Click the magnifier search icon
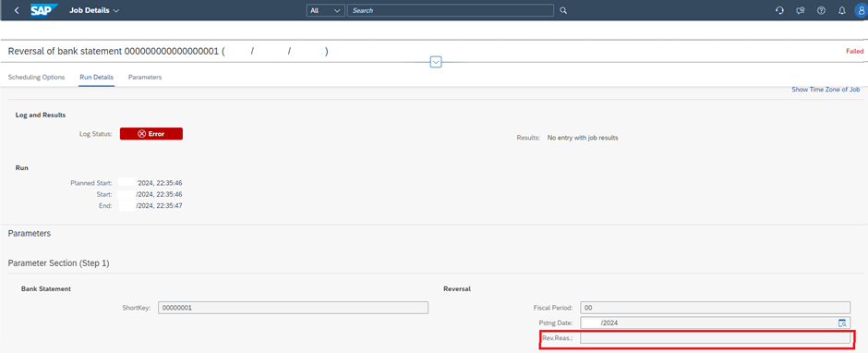The width and height of the screenshot is (868, 353). coord(563,10)
